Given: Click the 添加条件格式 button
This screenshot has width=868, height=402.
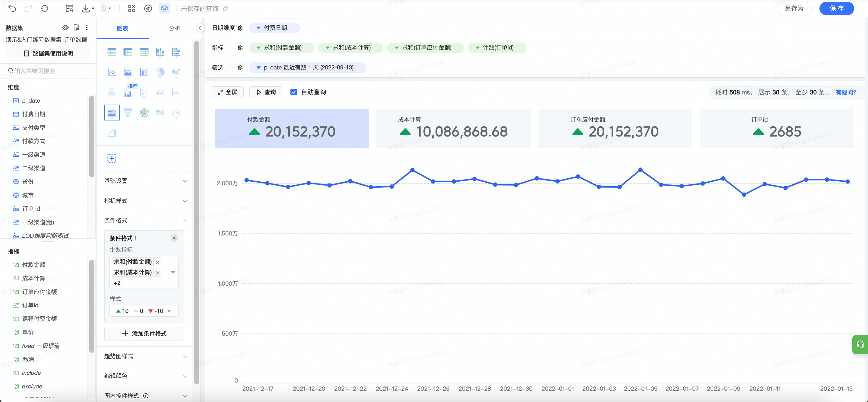Looking at the screenshot, I should [144, 333].
